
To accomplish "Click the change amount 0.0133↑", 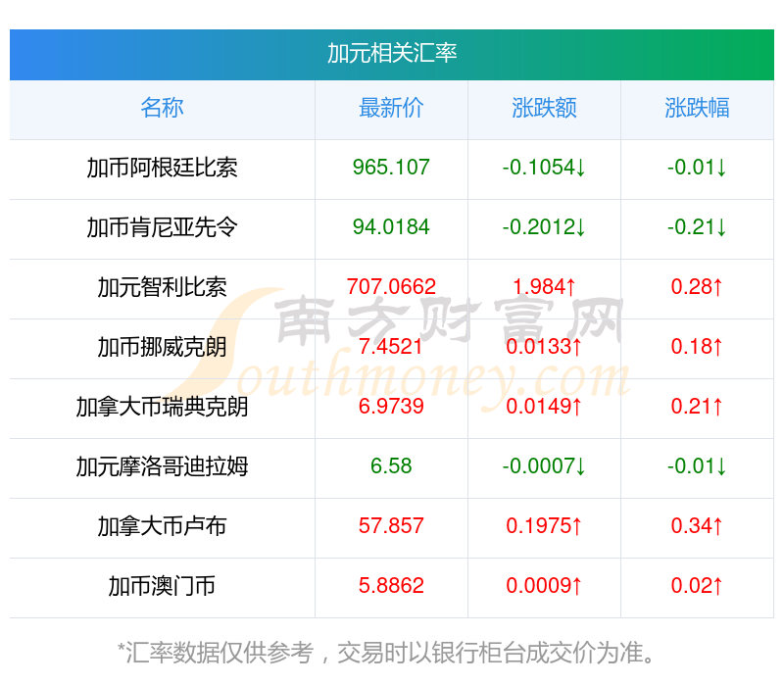I will tap(544, 347).
